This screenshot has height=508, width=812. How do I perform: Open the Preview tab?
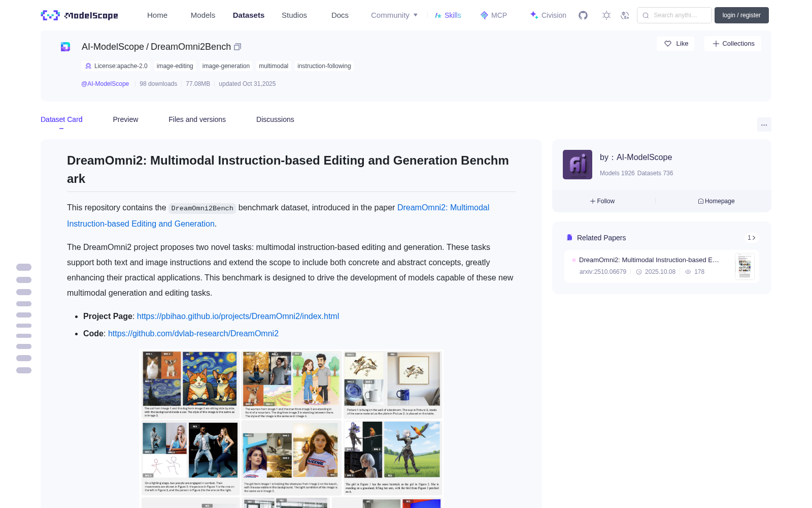[125, 119]
